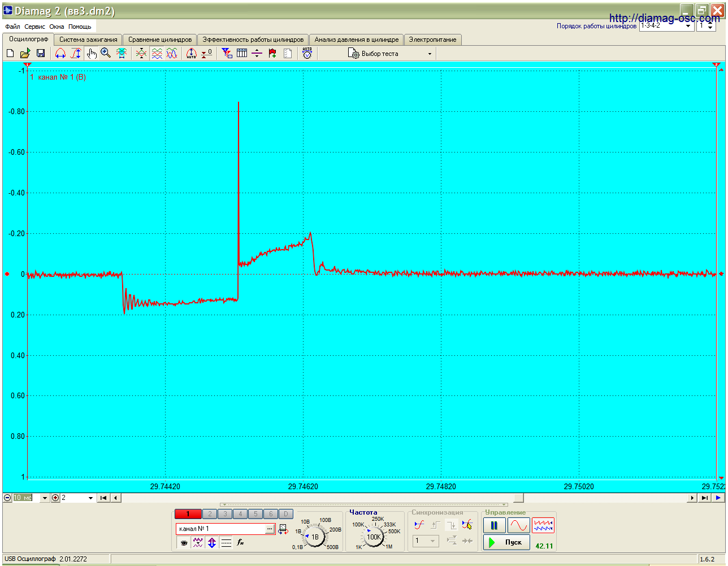The width and height of the screenshot is (728, 566).
Task: Open the notes document icon
Action: (288, 53)
